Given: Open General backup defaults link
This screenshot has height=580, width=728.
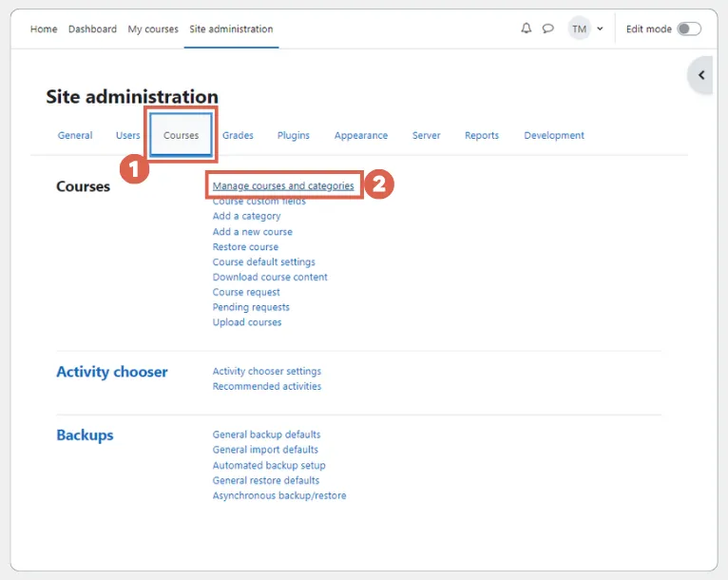Looking at the screenshot, I should [266, 435].
